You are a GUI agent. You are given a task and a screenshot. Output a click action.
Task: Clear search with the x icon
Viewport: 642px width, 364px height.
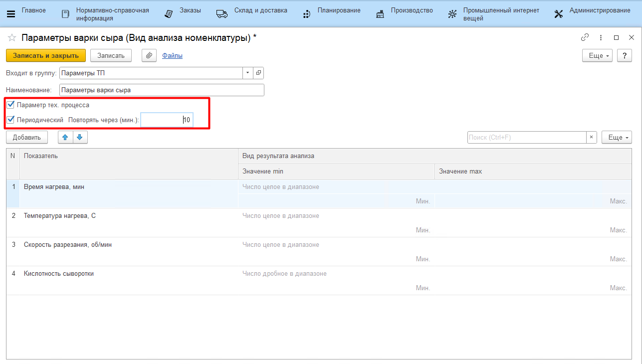591,137
